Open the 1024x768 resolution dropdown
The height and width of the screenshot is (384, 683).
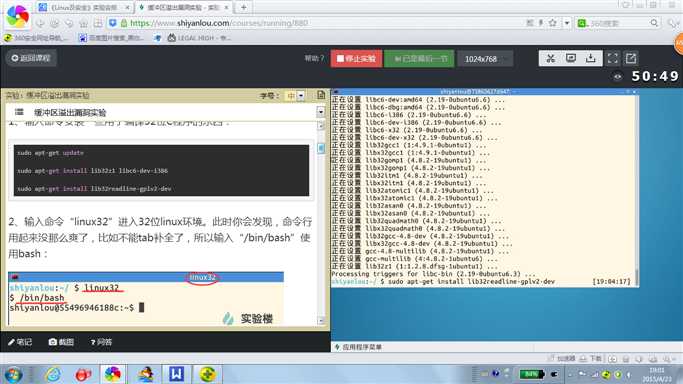485,59
